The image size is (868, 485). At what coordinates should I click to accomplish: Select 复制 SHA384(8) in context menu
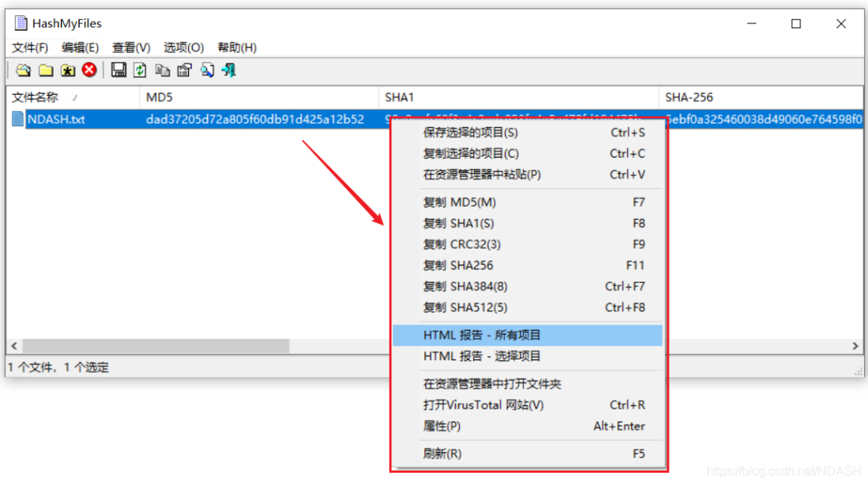point(527,286)
